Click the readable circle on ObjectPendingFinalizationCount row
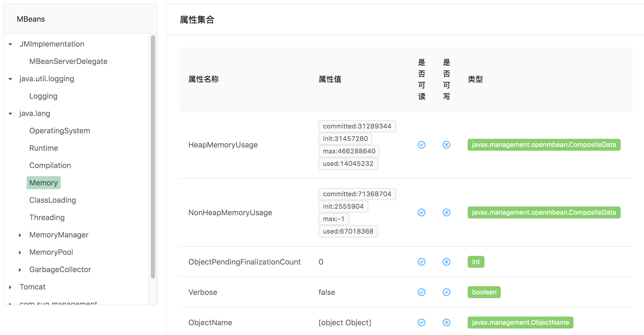This screenshot has height=335, width=644. [421, 262]
